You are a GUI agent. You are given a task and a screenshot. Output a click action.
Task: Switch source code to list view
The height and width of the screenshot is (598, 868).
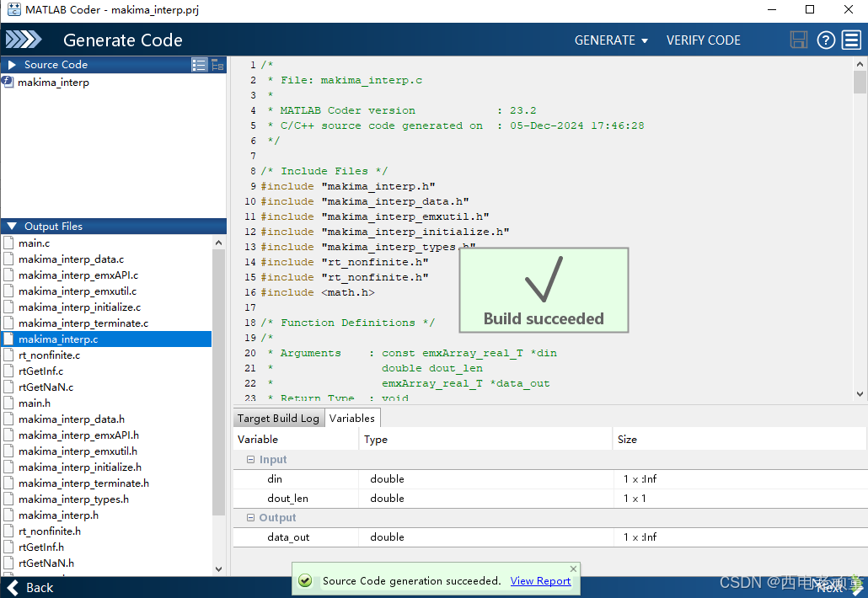point(199,65)
